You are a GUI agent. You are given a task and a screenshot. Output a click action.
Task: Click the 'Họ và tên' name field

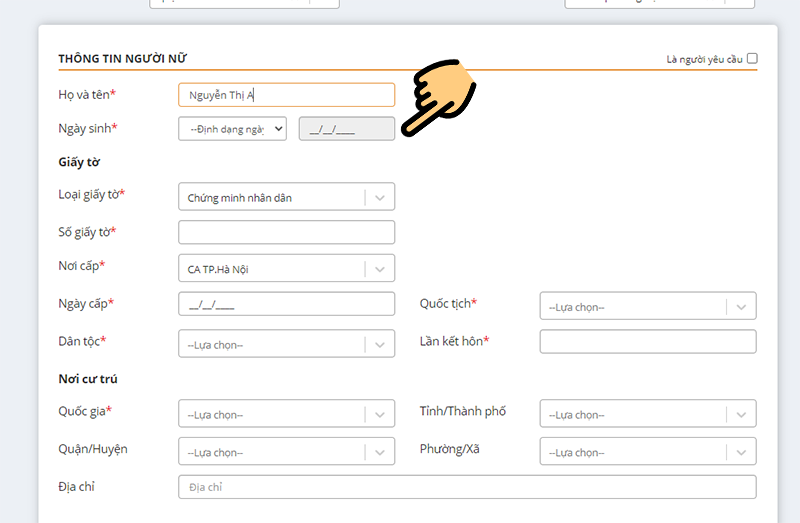pyautogui.click(x=286, y=95)
